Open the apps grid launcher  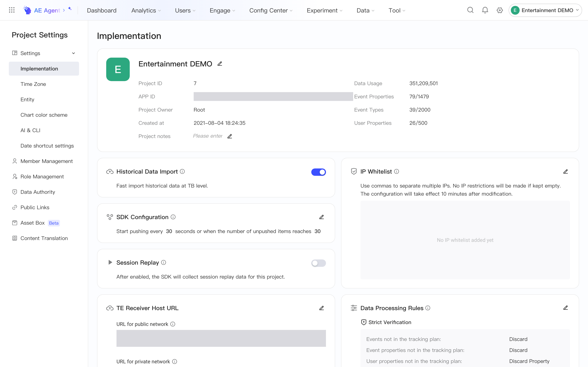point(12,10)
